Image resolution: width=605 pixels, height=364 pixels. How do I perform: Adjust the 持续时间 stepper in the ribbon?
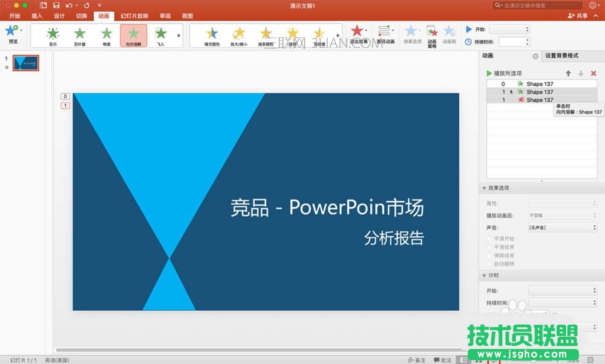528,42
